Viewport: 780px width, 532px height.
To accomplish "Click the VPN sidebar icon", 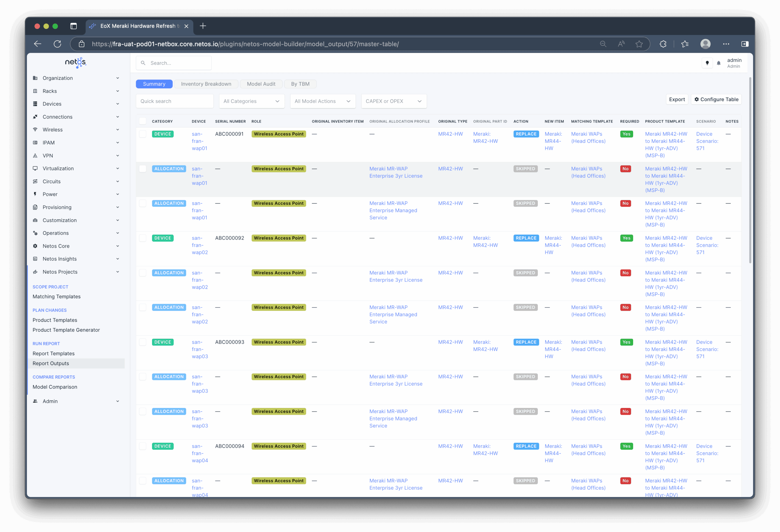I will 35,155.
